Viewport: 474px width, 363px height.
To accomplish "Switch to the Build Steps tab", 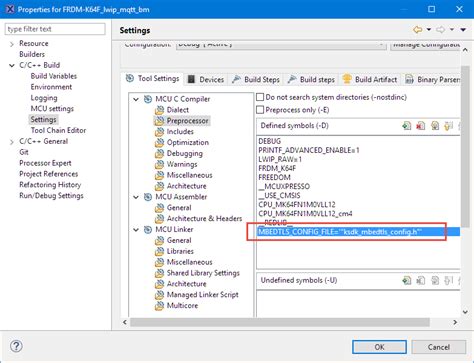I will pos(256,79).
